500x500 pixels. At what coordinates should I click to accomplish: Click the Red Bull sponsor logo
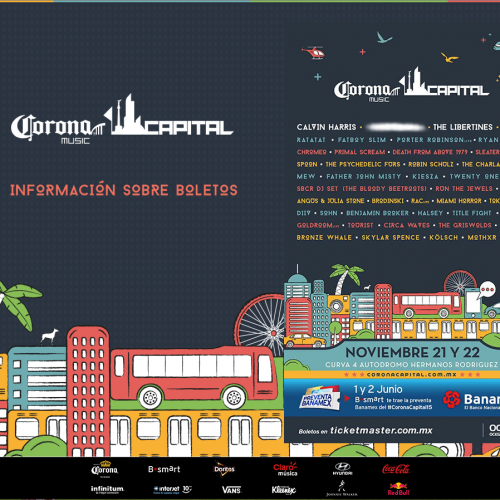[398, 489]
